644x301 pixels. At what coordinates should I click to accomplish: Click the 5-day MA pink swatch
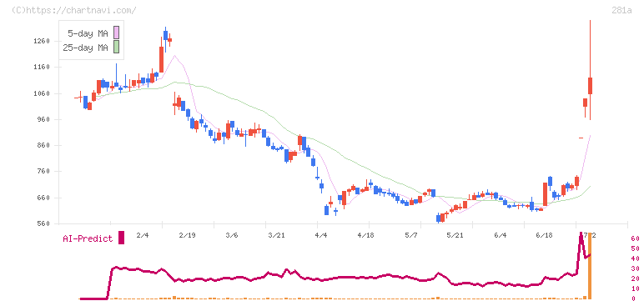(116, 33)
